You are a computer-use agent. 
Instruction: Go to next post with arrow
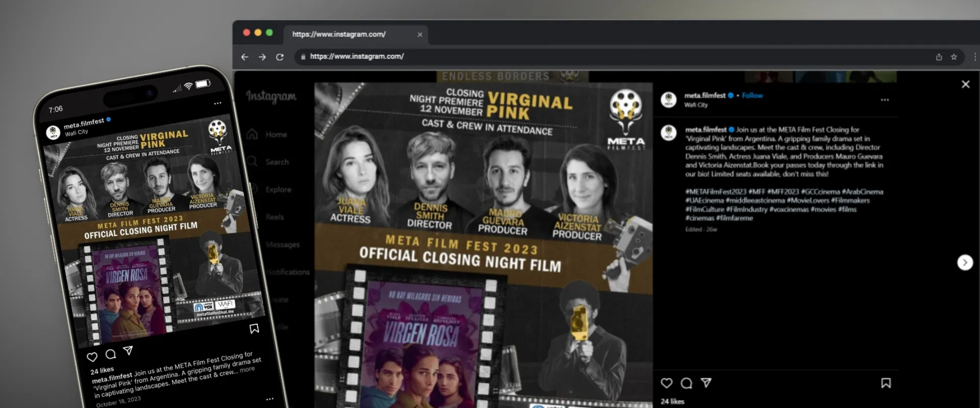point(964,262)
